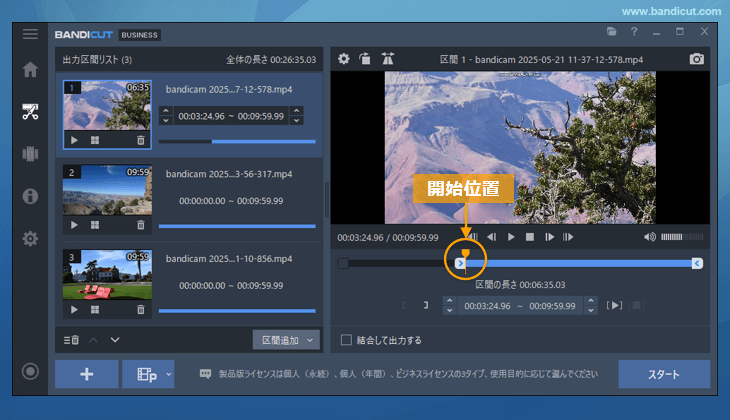Move selected segment down in list
The height and width of the screenshot is (420, 730).
[115, 340]
